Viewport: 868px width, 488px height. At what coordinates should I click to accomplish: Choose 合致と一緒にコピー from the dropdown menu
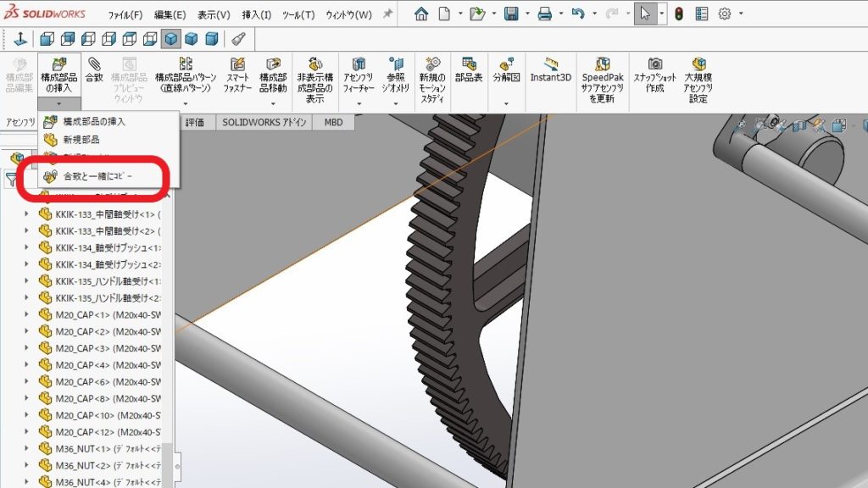click(97, 175)
